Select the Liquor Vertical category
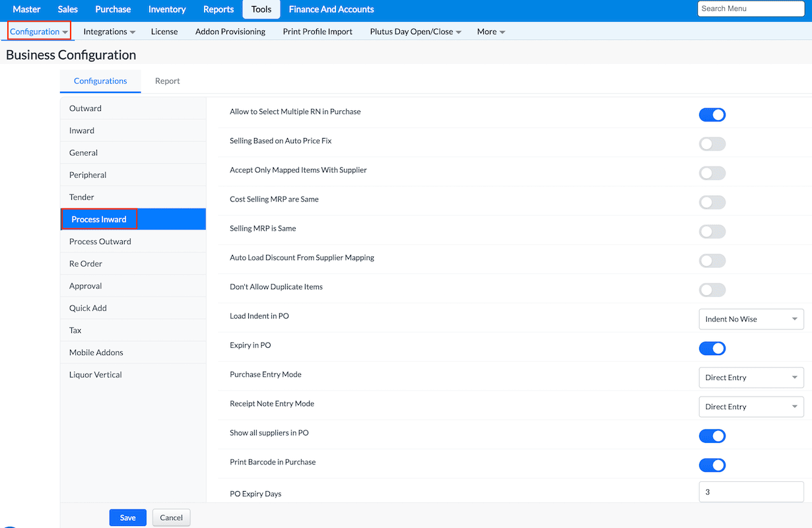The width and height of the screenshot is (812, 528). pos(133,374)
